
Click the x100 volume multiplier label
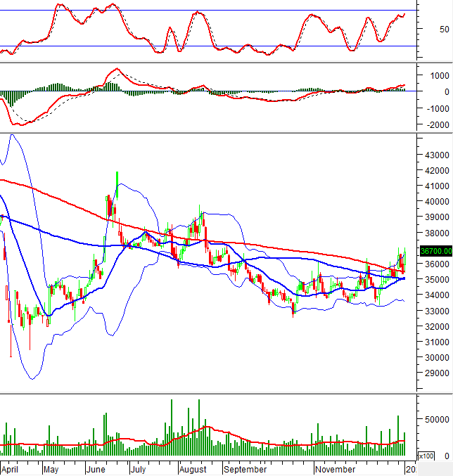point(425,456)
